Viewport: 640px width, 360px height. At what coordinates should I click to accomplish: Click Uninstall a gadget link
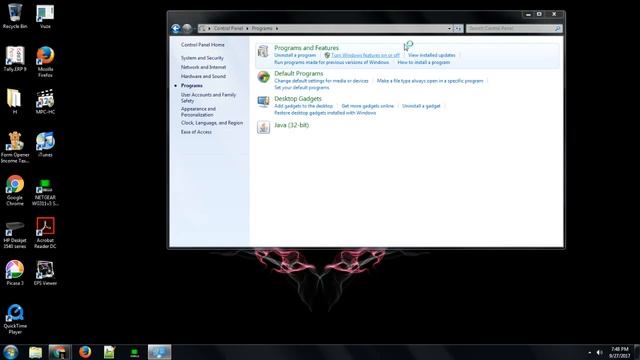click(421, 106)
